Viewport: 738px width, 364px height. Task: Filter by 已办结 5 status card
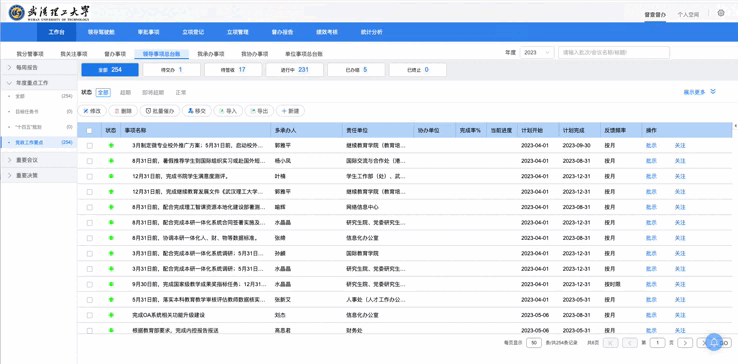(356, 70)
